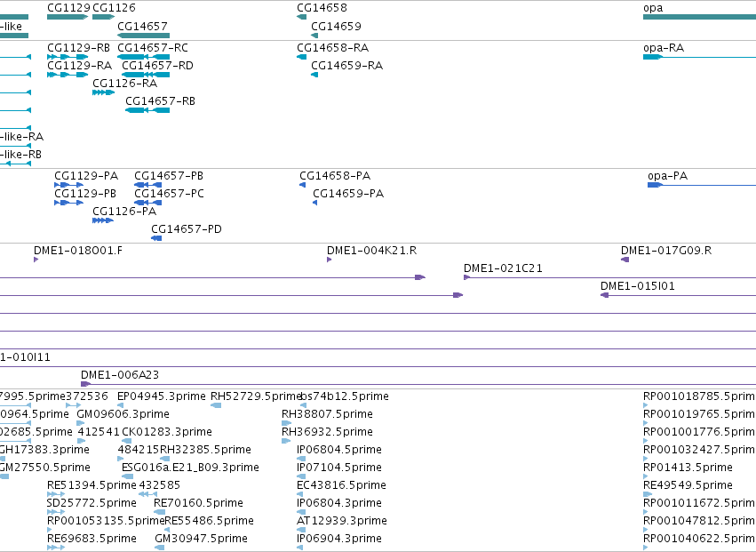Open the CG14658-PA protein label
The width and height of the screenshot is (756, 552).
[x=335, y=176]
